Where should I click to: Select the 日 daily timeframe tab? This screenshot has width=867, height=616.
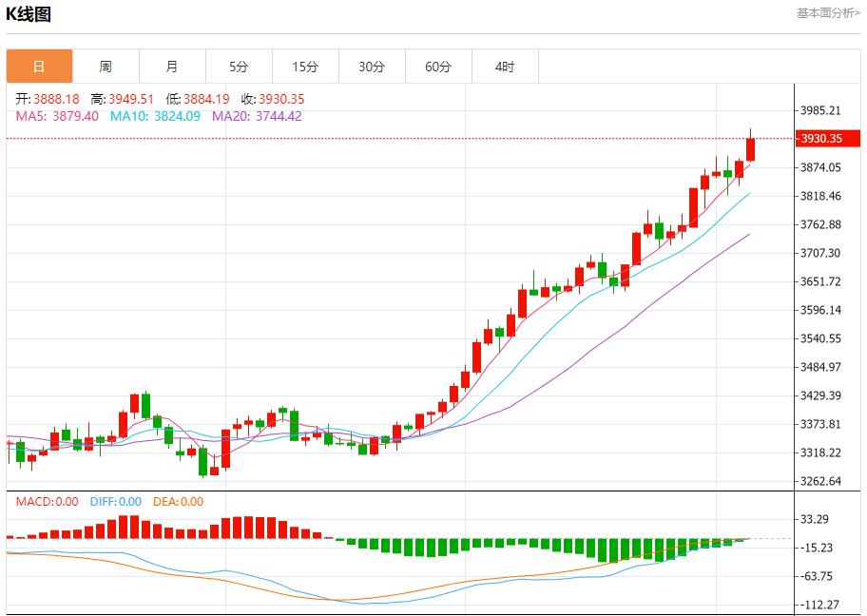point(39,67)
